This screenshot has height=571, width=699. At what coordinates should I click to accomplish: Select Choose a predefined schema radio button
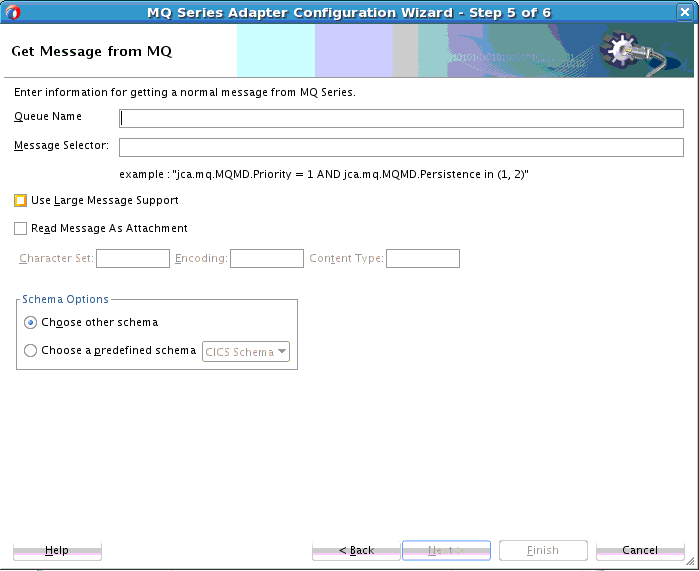[30, 350]
